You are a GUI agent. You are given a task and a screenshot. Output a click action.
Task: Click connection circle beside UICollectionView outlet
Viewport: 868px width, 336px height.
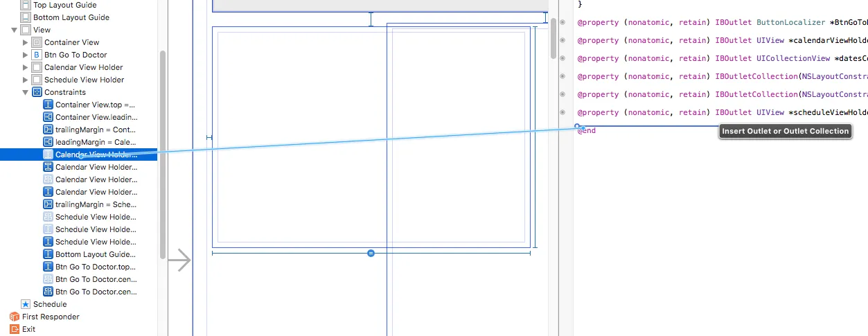[563, 59]
